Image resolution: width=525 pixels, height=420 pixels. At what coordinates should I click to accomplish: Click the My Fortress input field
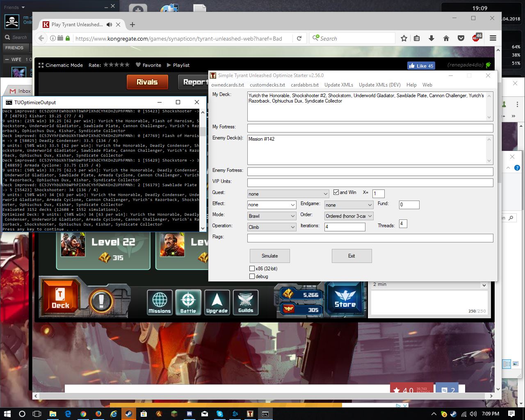point(370,128)
